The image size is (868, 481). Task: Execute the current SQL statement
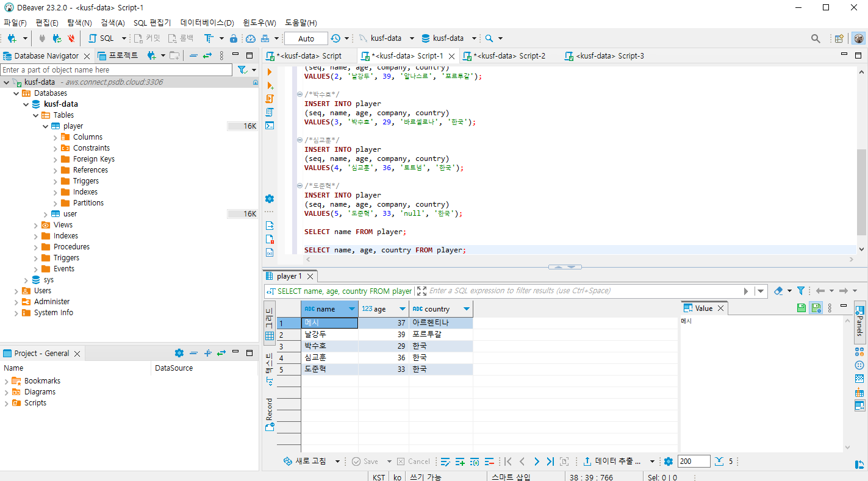[x=269, y=71]
